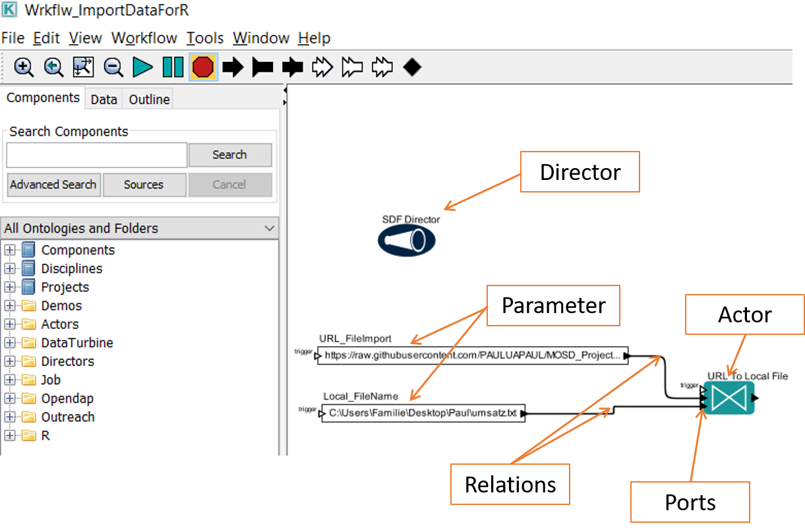Select the Local_FileName parameter box

(423, 413)
